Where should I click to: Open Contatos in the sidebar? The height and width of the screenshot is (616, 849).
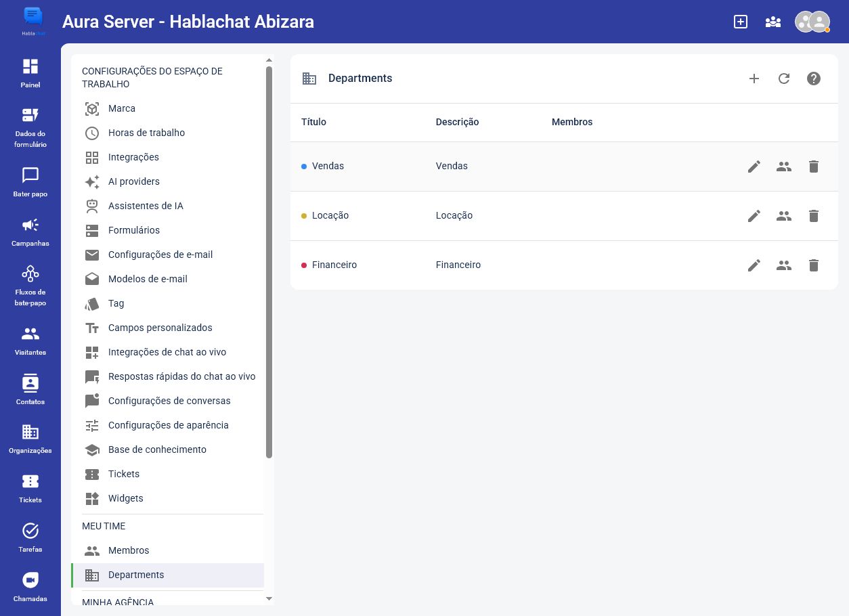[x=30, y=390]
